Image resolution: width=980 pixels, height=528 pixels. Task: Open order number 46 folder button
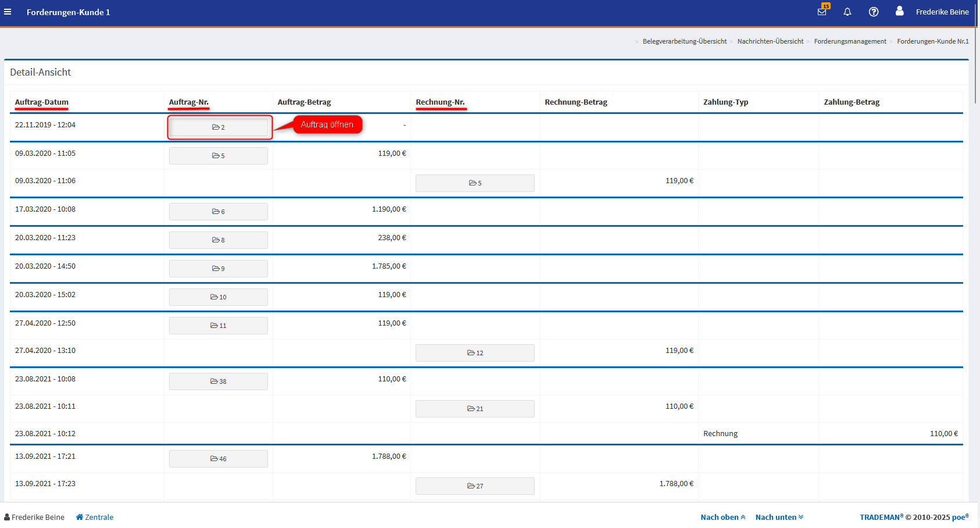219,459
